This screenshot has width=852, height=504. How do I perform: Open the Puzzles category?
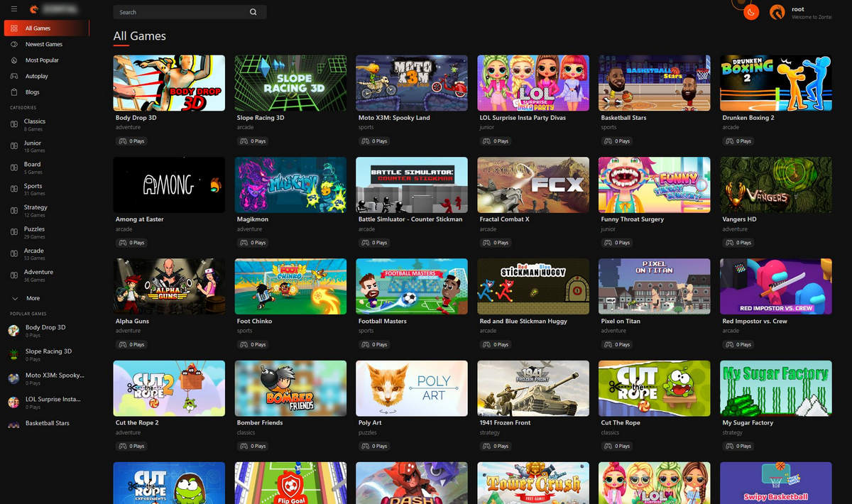(34, 229)
